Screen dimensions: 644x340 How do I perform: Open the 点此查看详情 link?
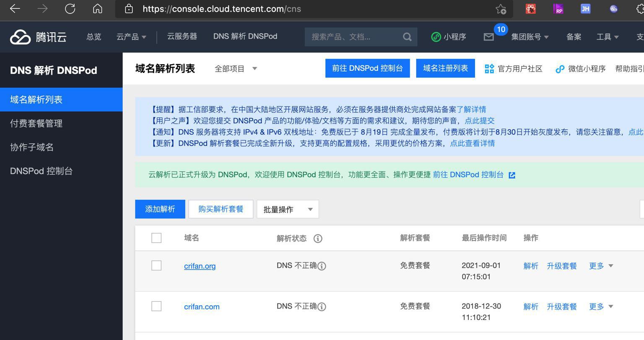[473, 143]
